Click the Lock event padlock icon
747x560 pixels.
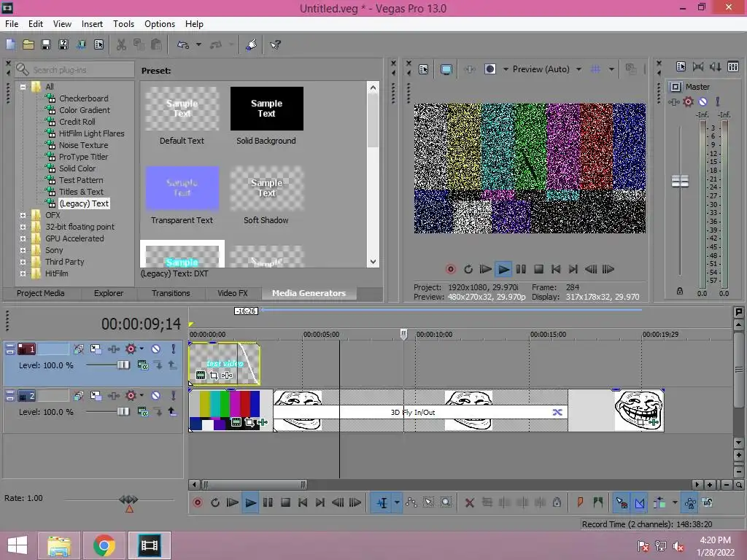557,502
